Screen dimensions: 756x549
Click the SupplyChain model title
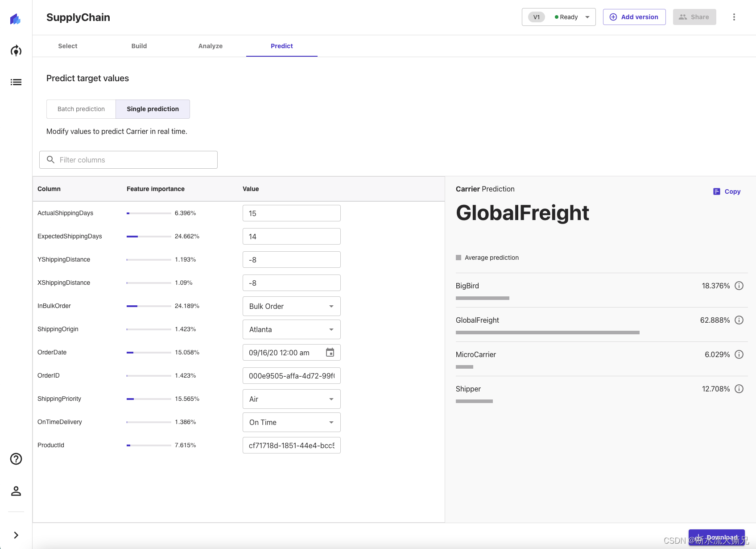(78, 17)
